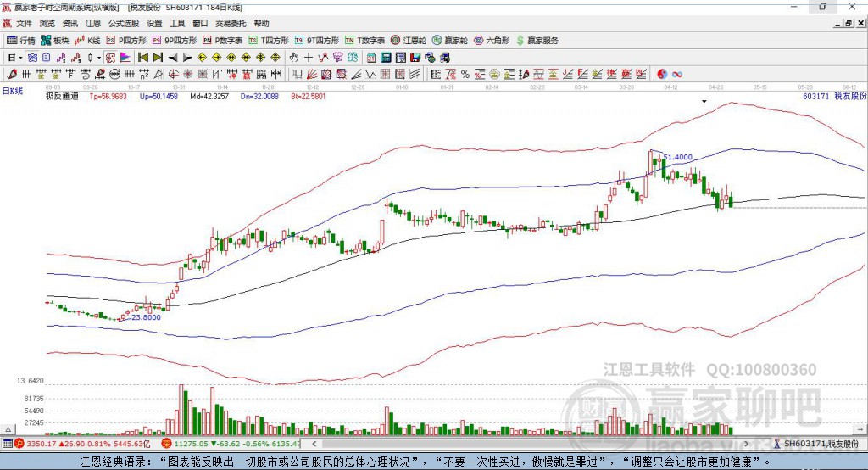Open the P四方形 square chart
Viewport: 868px width, 470px height.
coord(126,41)
